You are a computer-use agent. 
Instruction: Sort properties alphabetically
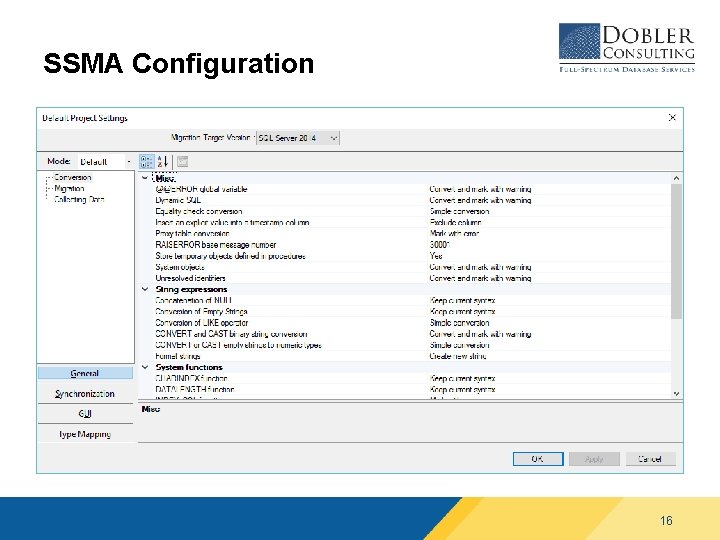(x=163, y=162)
